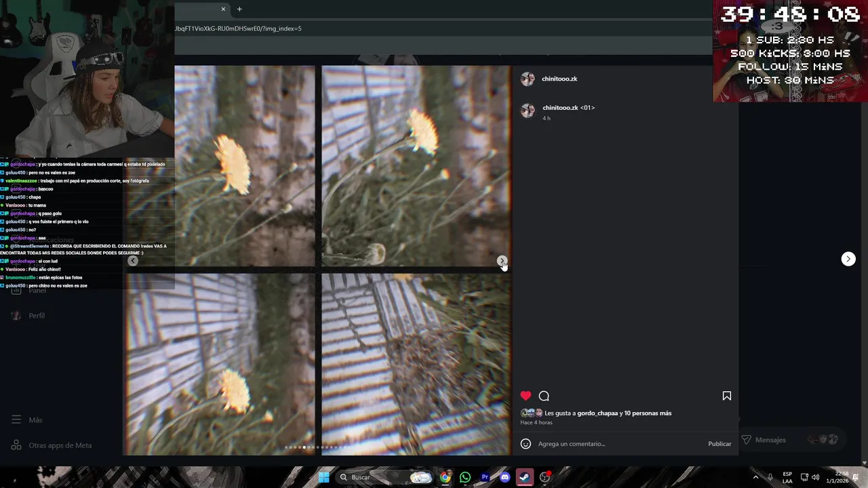Save the post with the bookmark icon
The width and height of the screenshot is (868, 488).
[726, 396]
